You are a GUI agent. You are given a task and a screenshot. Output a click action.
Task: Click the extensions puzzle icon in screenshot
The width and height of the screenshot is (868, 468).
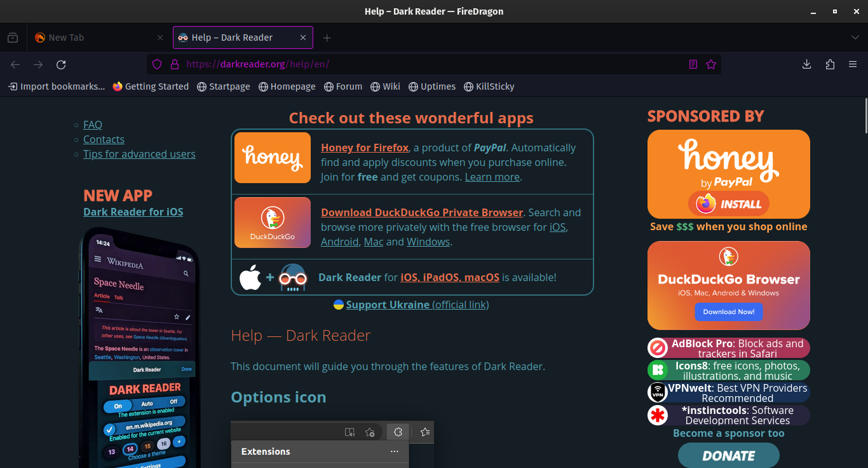point(398,432)
